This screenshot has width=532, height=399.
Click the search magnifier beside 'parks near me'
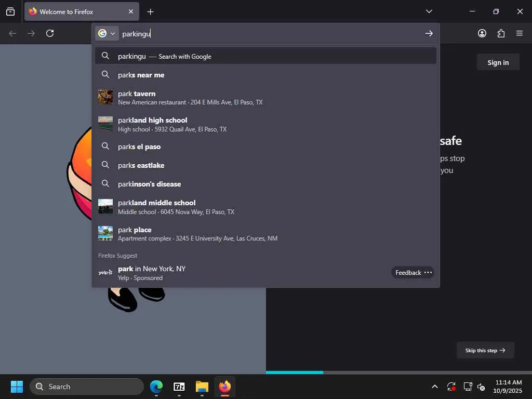[105, 75]
